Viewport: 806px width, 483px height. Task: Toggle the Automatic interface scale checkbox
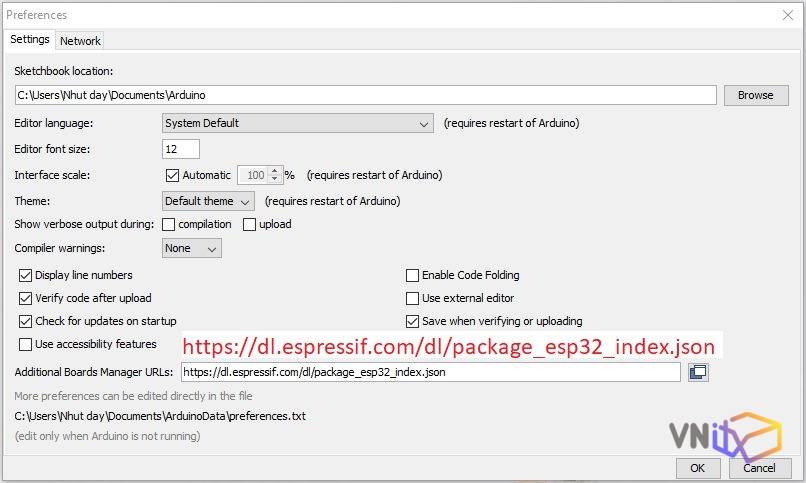click(x=172, y=175)
